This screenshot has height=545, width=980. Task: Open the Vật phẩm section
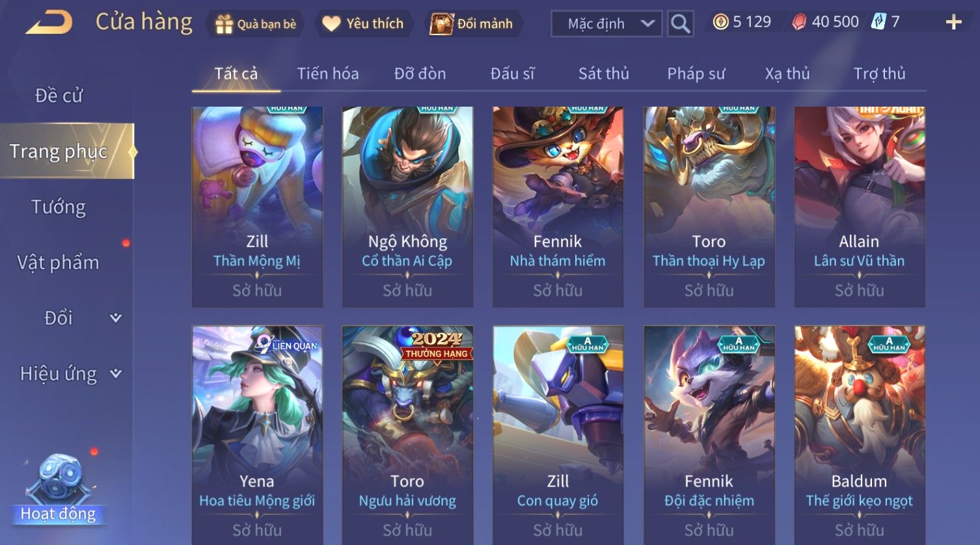pyautogui.click(x=59, y=263)
